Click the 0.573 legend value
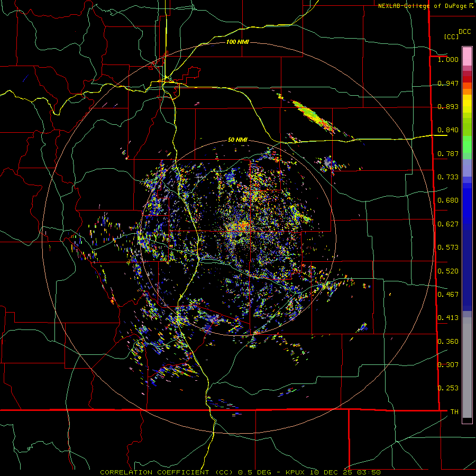The image size is (476, 476). tap(448, 248)
